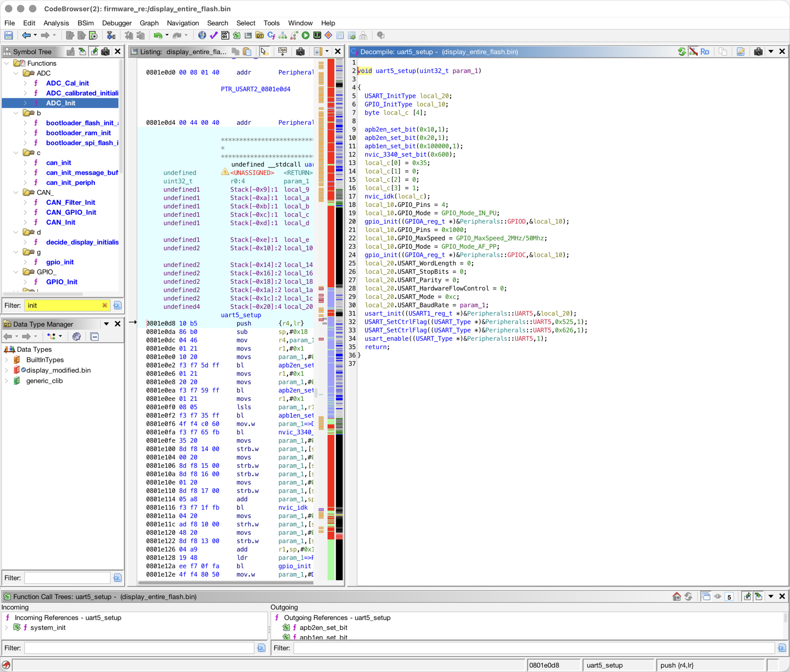This screenshot has height=672, width=790.
Task: Open the Memory Map chip icon
Action: tap(317, 35)
